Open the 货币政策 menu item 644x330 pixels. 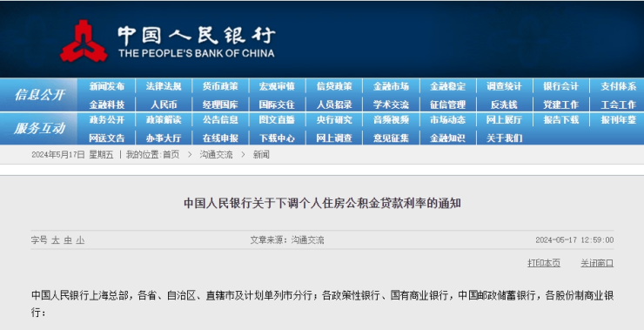tap(220, 86)
